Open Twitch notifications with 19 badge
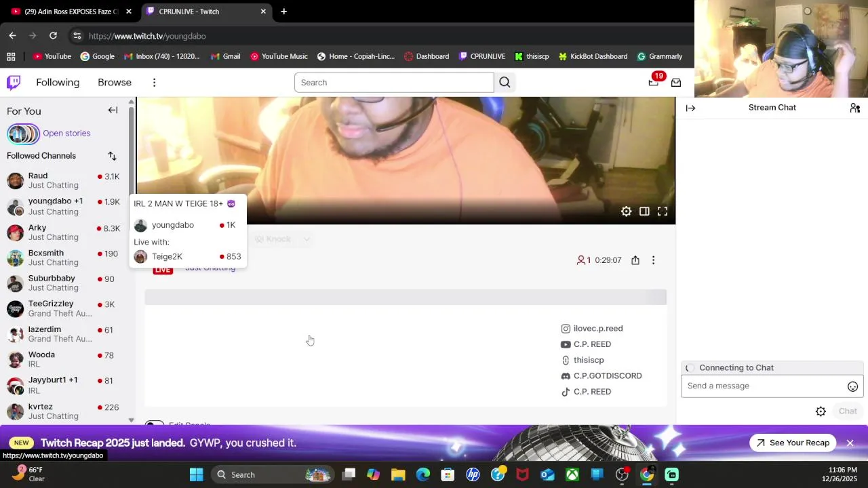 pyautogui.click(x=654, y=83)
